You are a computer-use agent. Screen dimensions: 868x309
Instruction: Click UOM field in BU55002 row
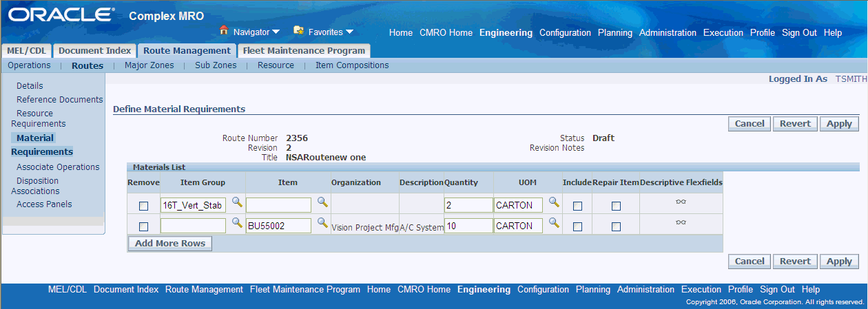pyautogui.click(x=518, y=226)
